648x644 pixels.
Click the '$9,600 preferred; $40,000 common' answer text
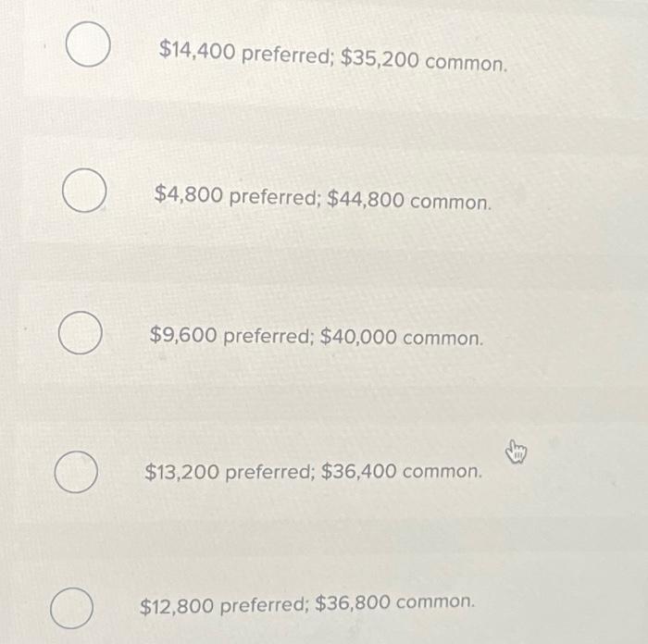[x=317, y=336]
